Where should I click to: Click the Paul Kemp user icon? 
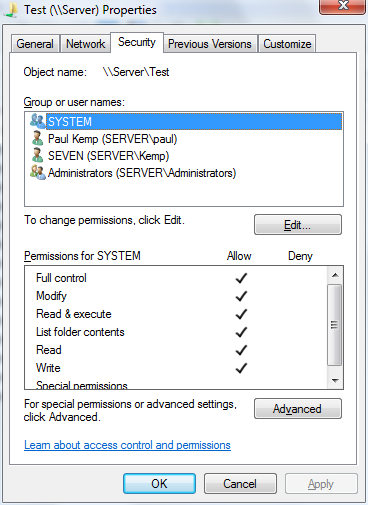pos(37,138)
